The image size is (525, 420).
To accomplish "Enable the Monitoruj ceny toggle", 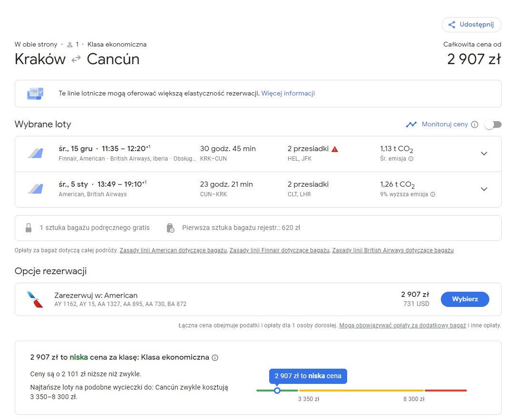I will click(x=493, y=124).
